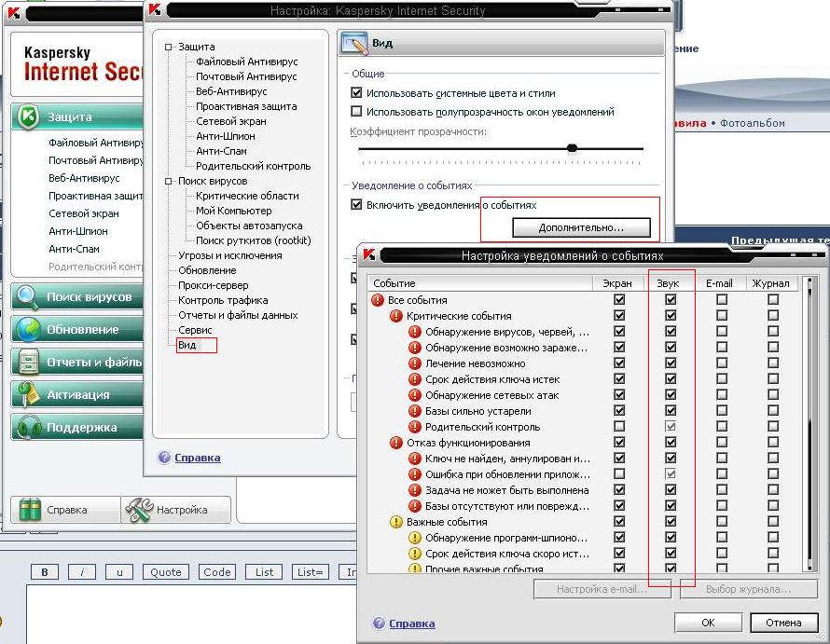Check the Экран box for Родительский контроль event
Viewport: 830px width, 644px height.
619,427
